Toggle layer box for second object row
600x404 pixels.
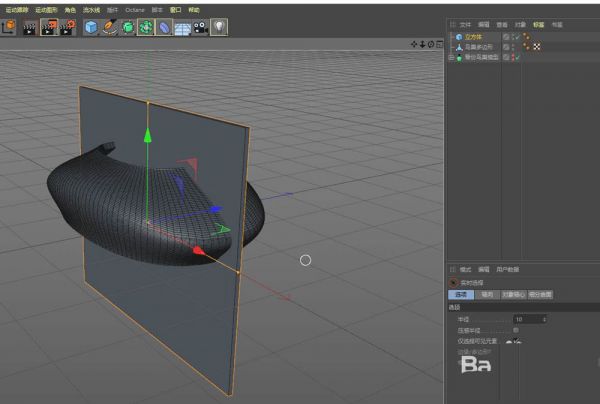coord(506,47)
